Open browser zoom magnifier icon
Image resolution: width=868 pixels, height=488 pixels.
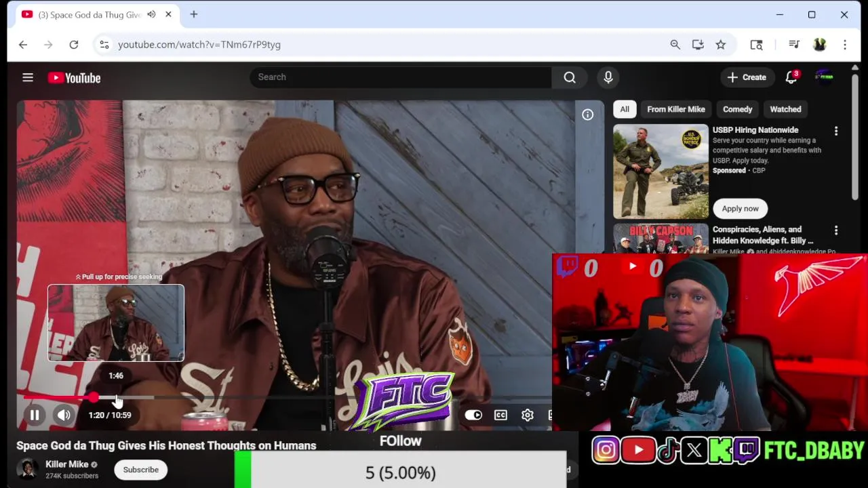(675, 45)
